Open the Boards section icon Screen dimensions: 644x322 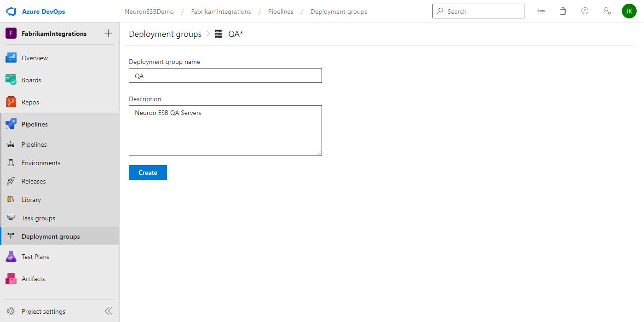[x=11, y=80]
